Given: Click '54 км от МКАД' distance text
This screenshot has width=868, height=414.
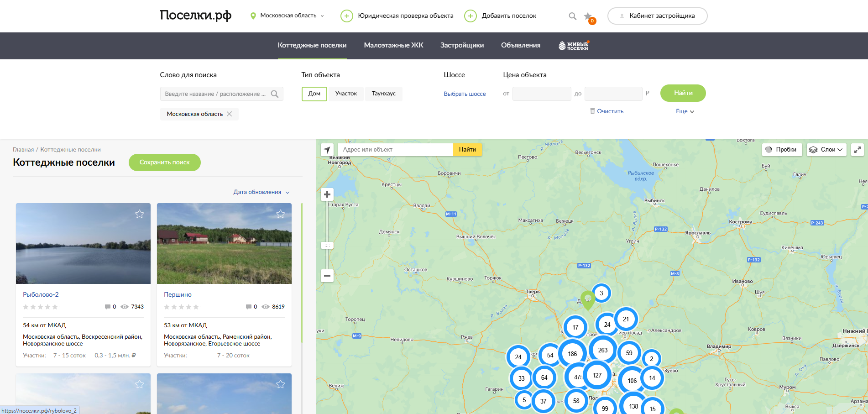Looking at the screenshot, I should tap(44, 325).
